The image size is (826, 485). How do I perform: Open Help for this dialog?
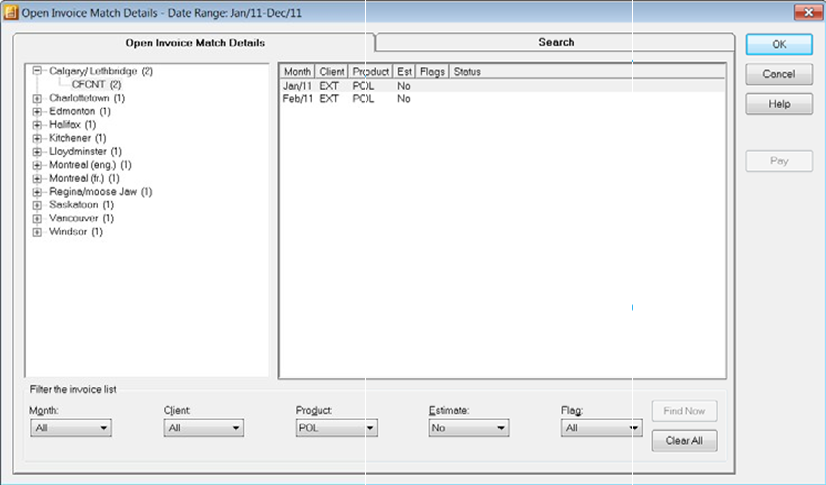779,104
